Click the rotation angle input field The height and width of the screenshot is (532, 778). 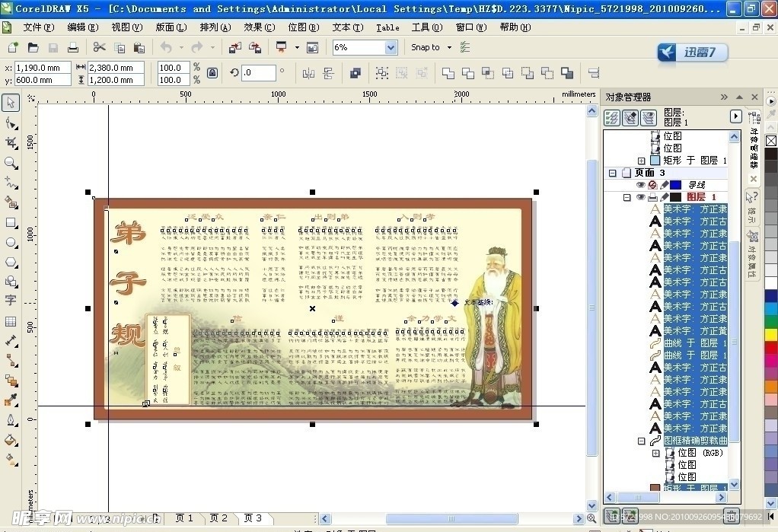click(x=259, y=73)
